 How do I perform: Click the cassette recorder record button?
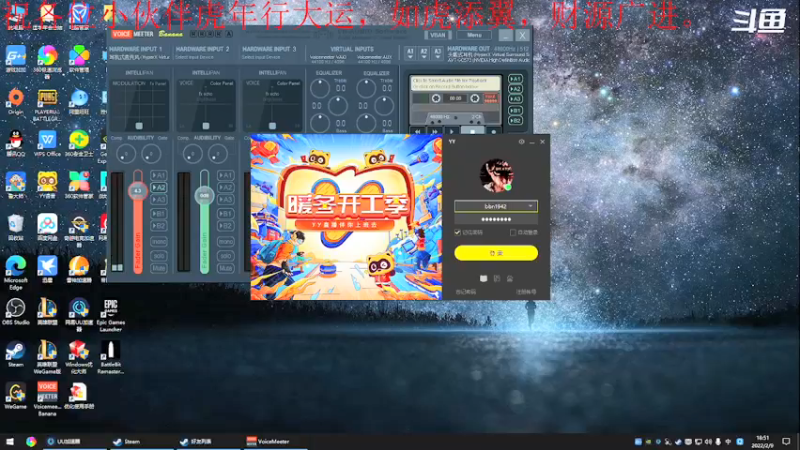tap(493, 132)
